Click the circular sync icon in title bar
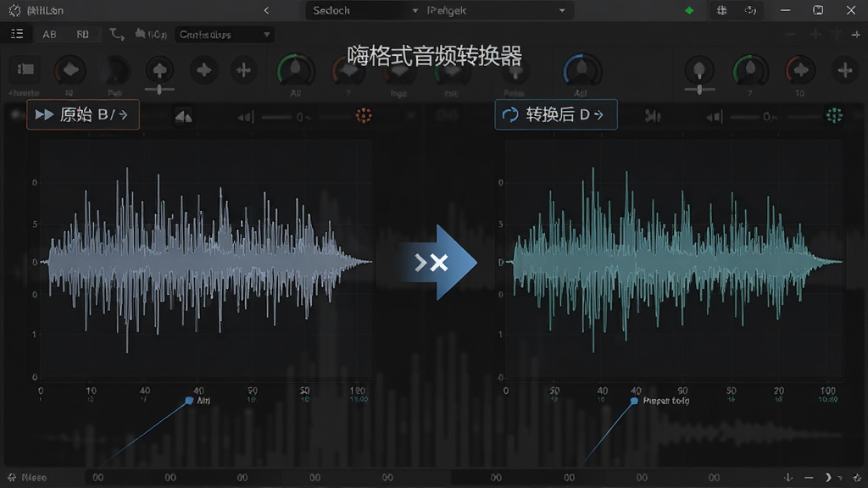The image size is (868, 488). pyautogui.click(x=751, y=10)
